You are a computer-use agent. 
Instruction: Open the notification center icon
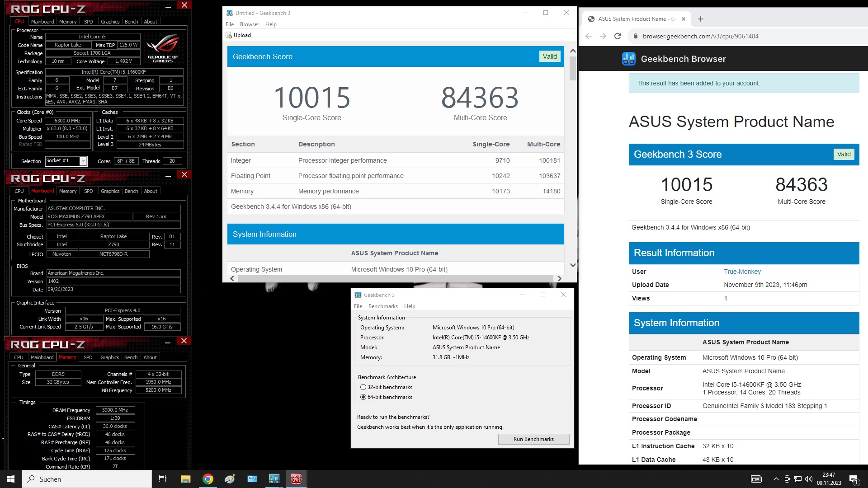pyautogui.click(x=854, y=479)
